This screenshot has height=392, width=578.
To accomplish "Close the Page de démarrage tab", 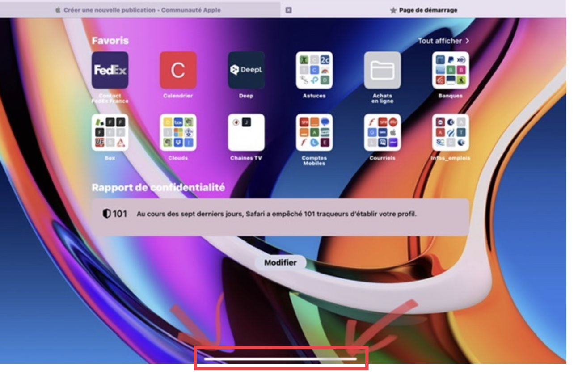I will point(288,10).
